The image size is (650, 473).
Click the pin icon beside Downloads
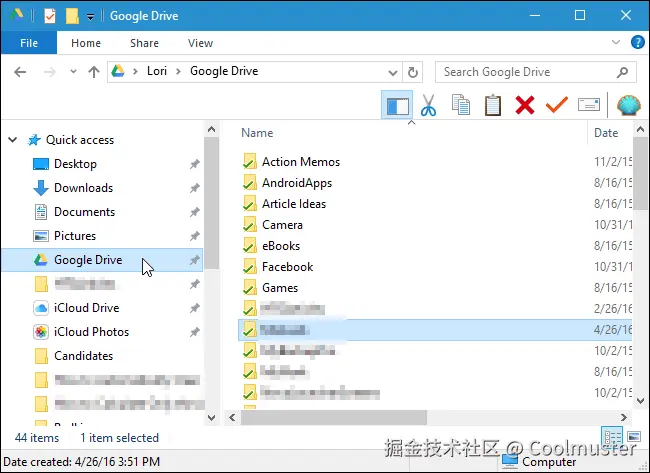(x=195, y=188)
